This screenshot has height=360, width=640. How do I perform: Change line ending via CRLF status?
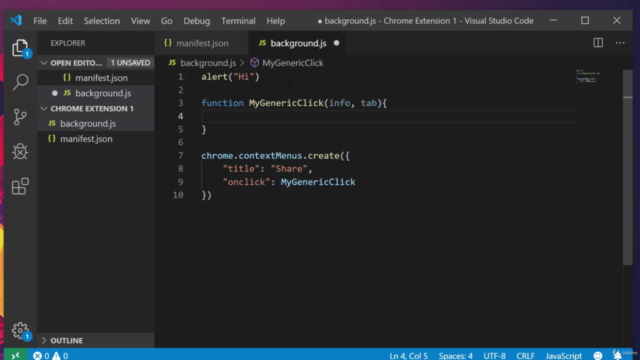(x=525, y=356)
